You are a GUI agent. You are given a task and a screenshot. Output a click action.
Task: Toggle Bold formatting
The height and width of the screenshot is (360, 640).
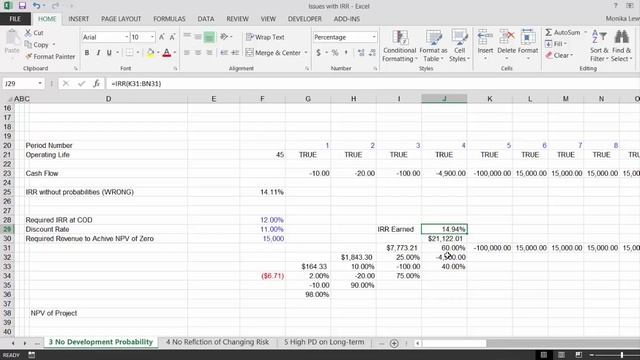[87, 53]
